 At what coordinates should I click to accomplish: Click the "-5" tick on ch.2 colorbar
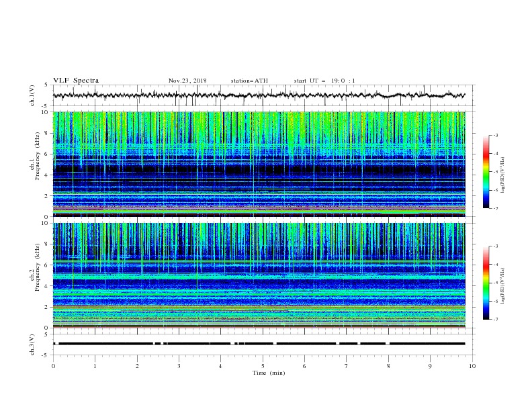(x=495, y=283)
